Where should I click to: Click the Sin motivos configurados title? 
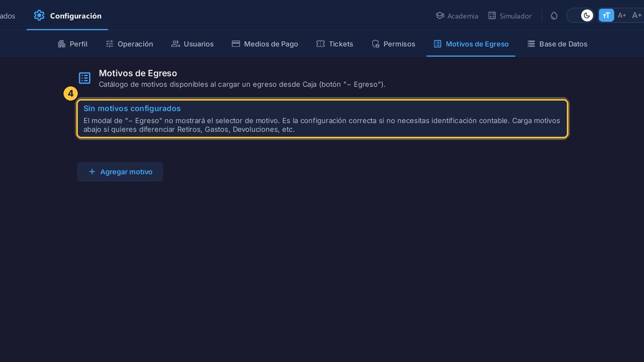click(132, 109)
